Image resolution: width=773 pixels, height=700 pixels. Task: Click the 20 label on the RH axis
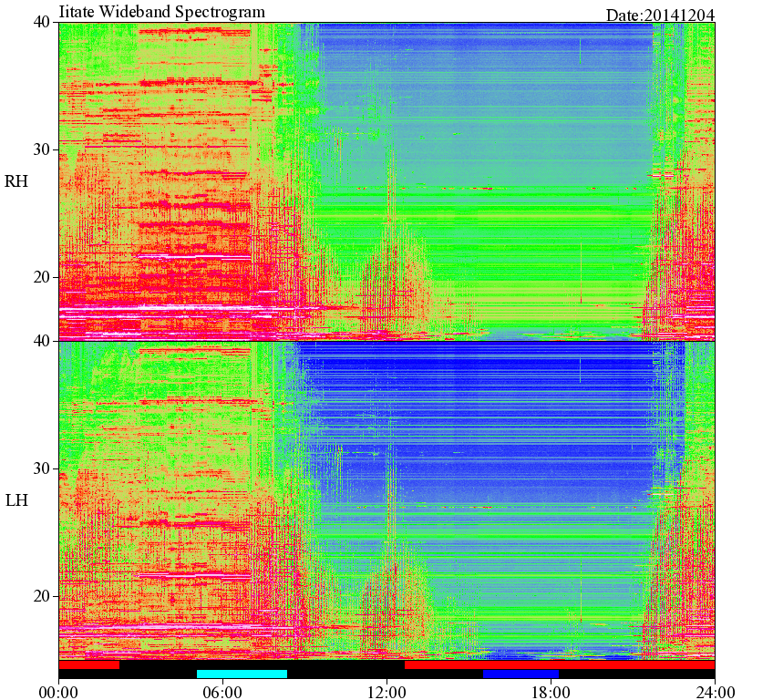pyautogui.click(x=43, y=277)
